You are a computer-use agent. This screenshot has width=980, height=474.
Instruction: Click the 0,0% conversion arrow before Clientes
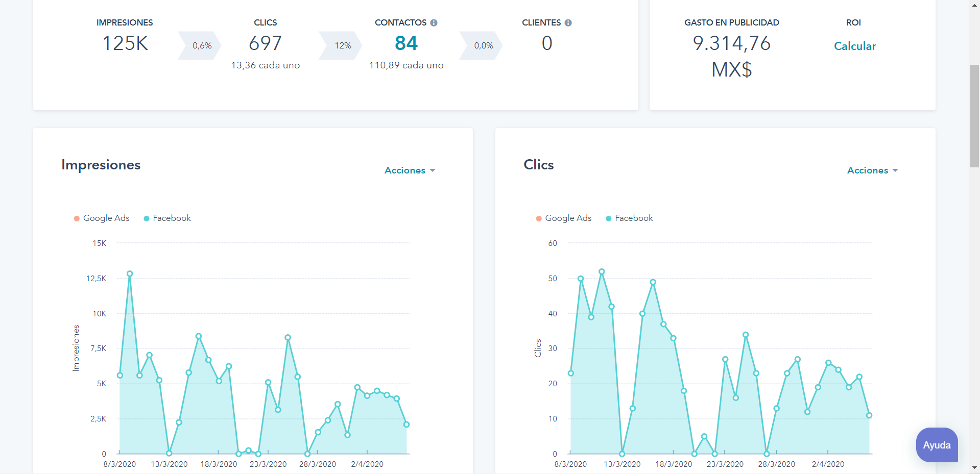point(483,45)
